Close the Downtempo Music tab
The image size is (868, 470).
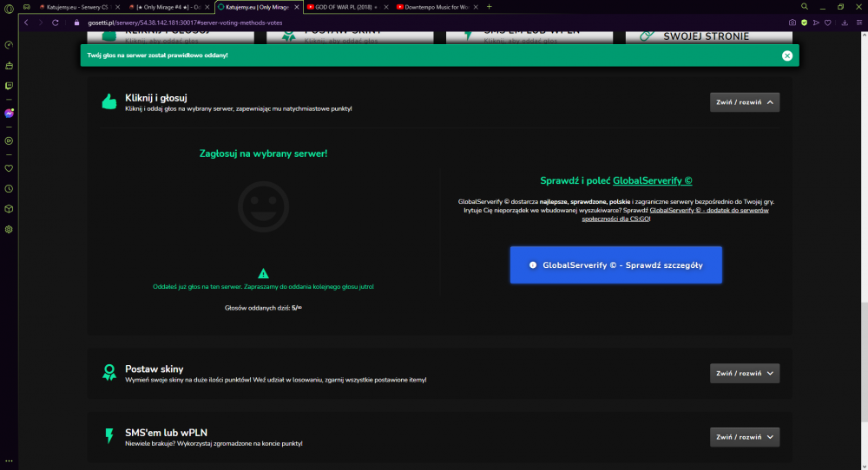(x=476, y=7)
